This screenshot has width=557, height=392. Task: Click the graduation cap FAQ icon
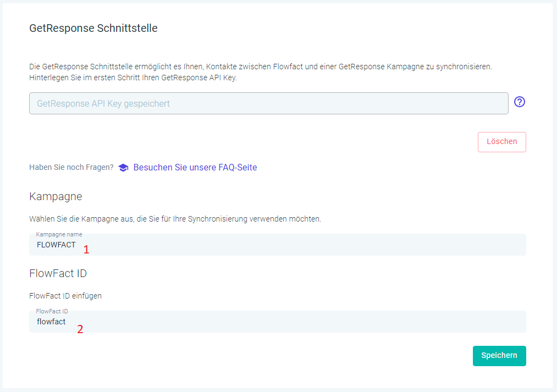pyautogui.click(x=123, y=168)
